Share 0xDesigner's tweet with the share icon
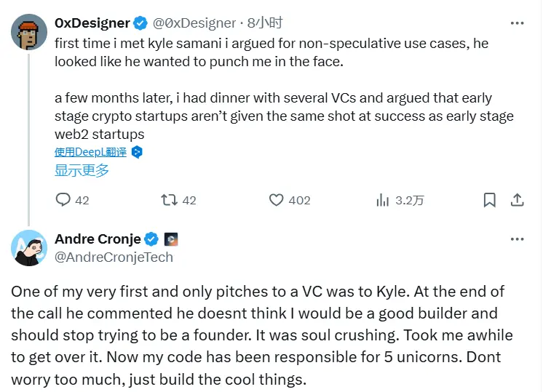543x392 pixels. click(x=517, y=200)
